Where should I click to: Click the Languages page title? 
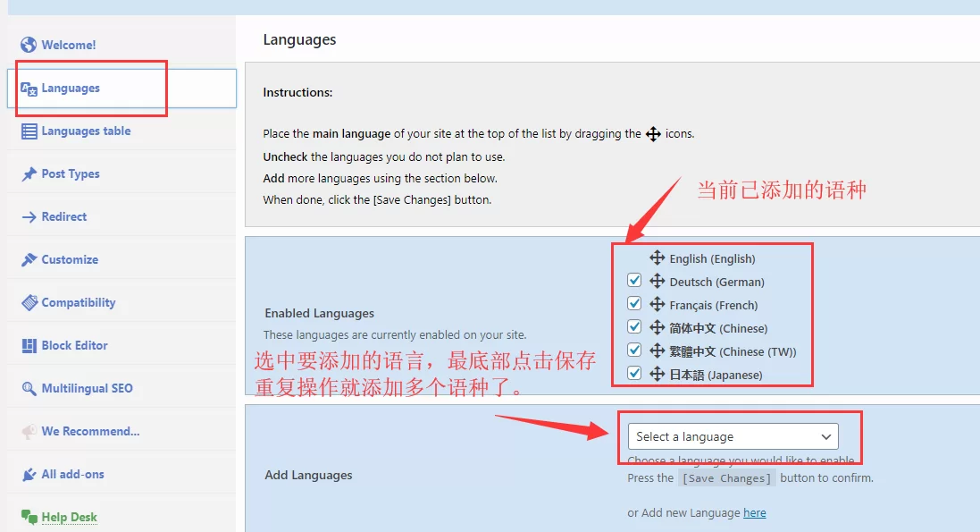299,40
